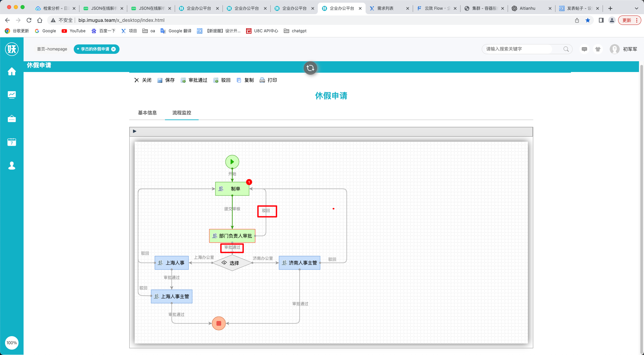This screenshot has width=644, height=355.
Task: Click the 初军军 username
Action: 630,49
